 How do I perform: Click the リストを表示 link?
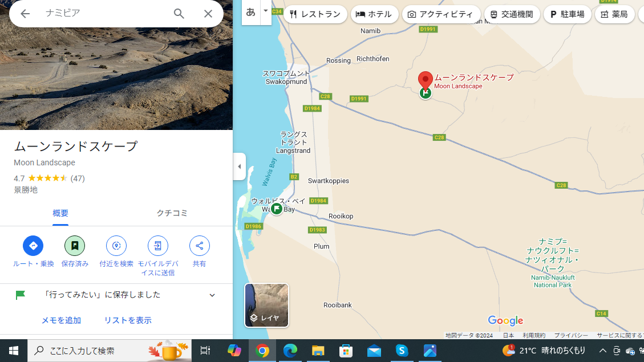(128, 320)
